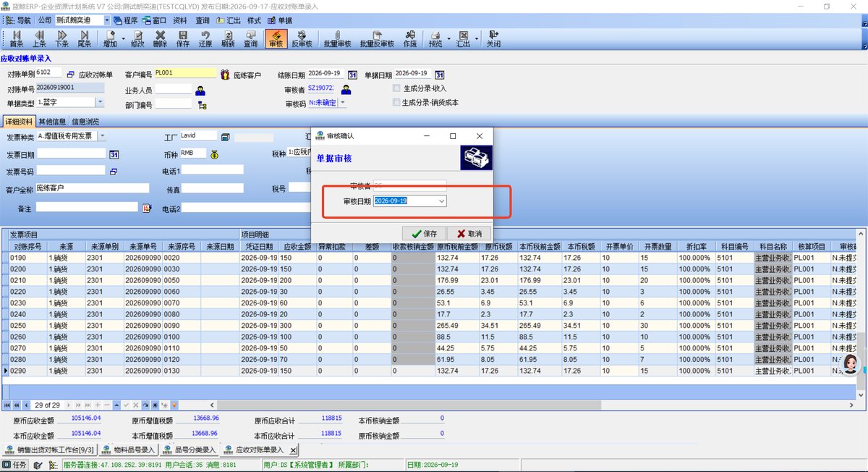Image resolution: width=868 pixels, height=472 pixels.
Task: Click the 批量审核 toolbar icon
Action: (x=337, y=38)
